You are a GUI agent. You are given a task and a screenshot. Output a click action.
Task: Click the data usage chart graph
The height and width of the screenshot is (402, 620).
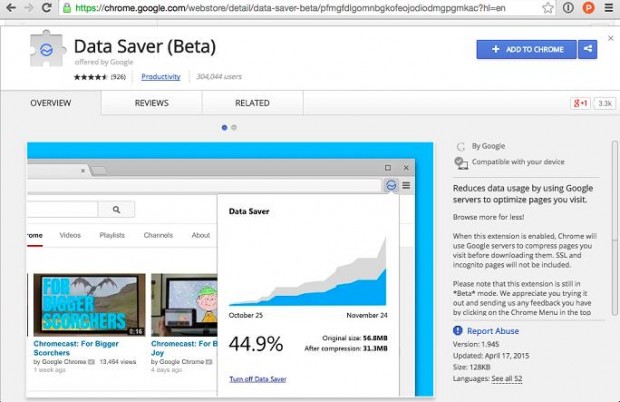coord(308,271)
